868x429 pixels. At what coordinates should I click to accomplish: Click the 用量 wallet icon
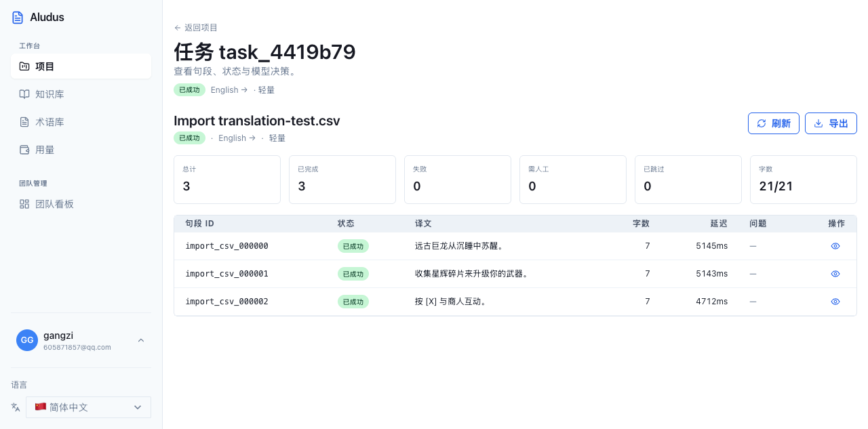(24, 150)
